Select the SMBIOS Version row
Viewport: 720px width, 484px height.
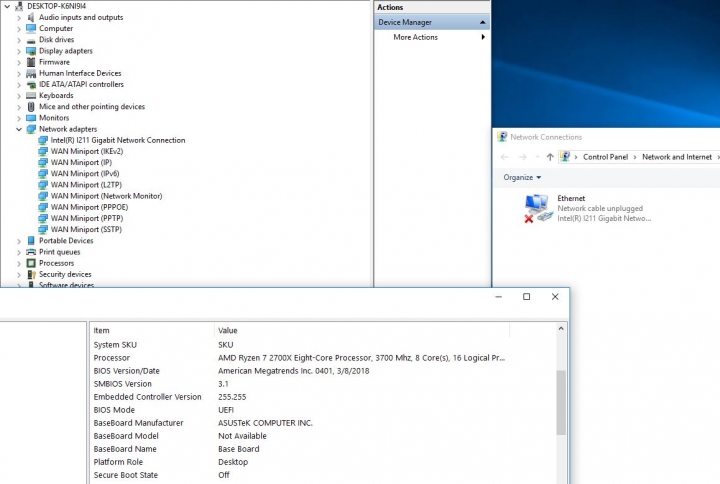tap(299, 384)
